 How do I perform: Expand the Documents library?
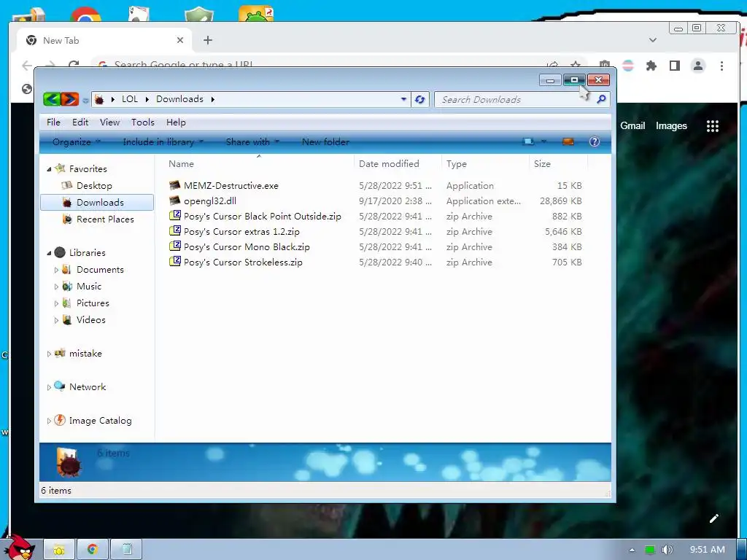(56, 270)
